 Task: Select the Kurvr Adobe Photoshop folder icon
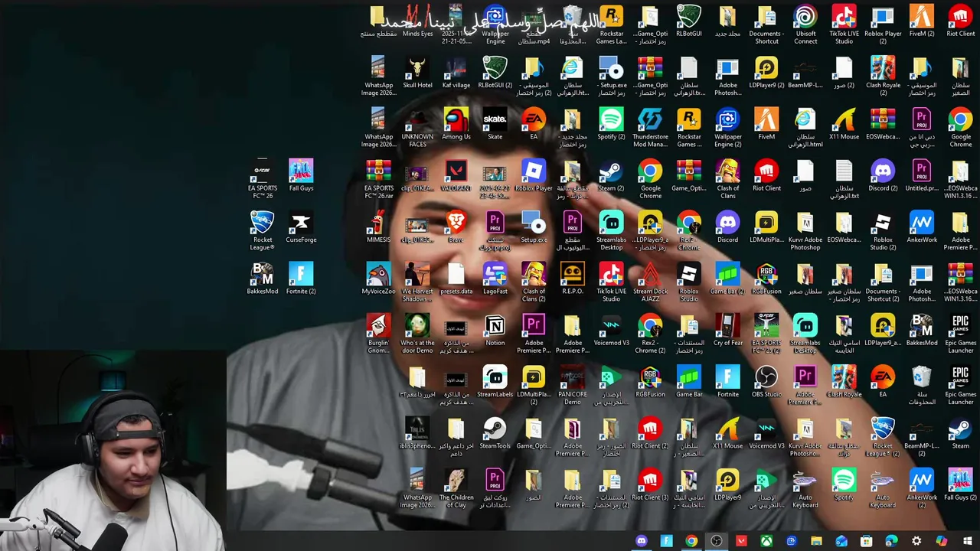[x=805, y=231]
